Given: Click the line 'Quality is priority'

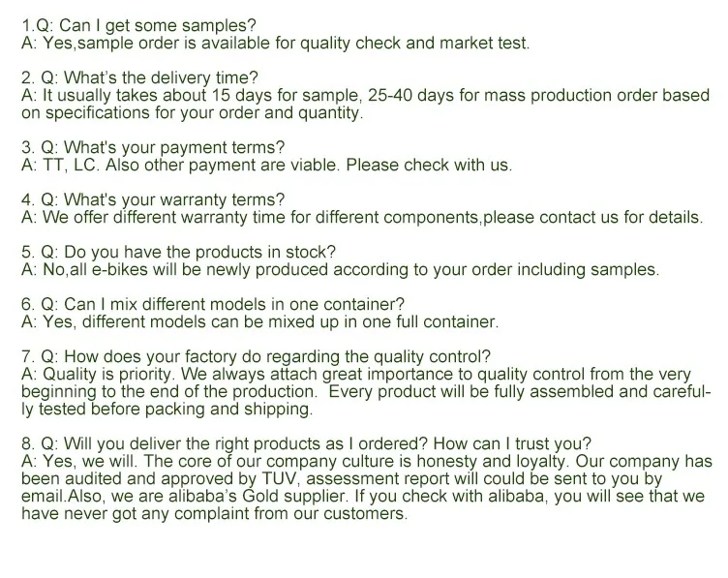Looking at the screenshot, I should click(x=356, y=375).
